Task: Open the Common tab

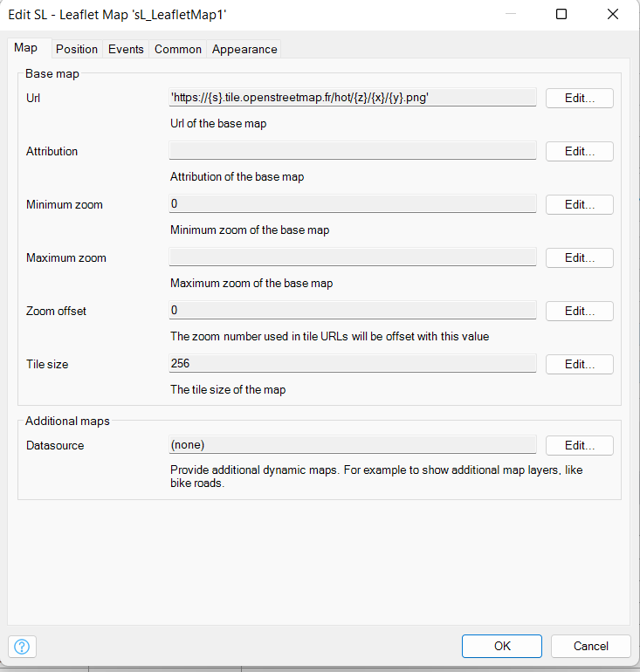Action: [178, 49]
